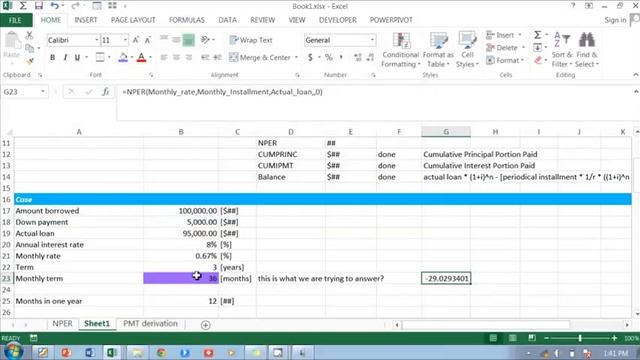Switch to the INSERT ribbon tab
640x360 pixels.
(86, 20)
